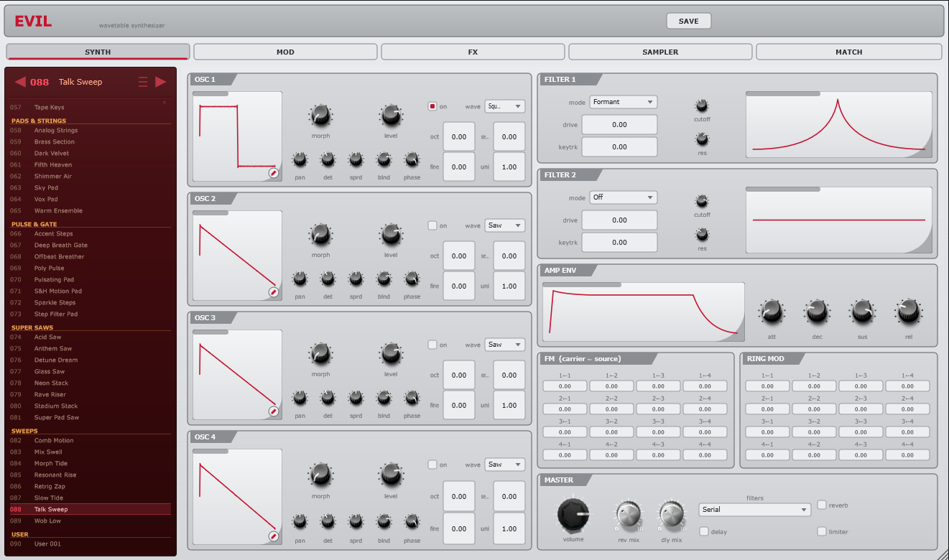Click the Amp Env att knob
Image resolution: width=949 pixels, height=560 pixels.
(x=772, y=312)
